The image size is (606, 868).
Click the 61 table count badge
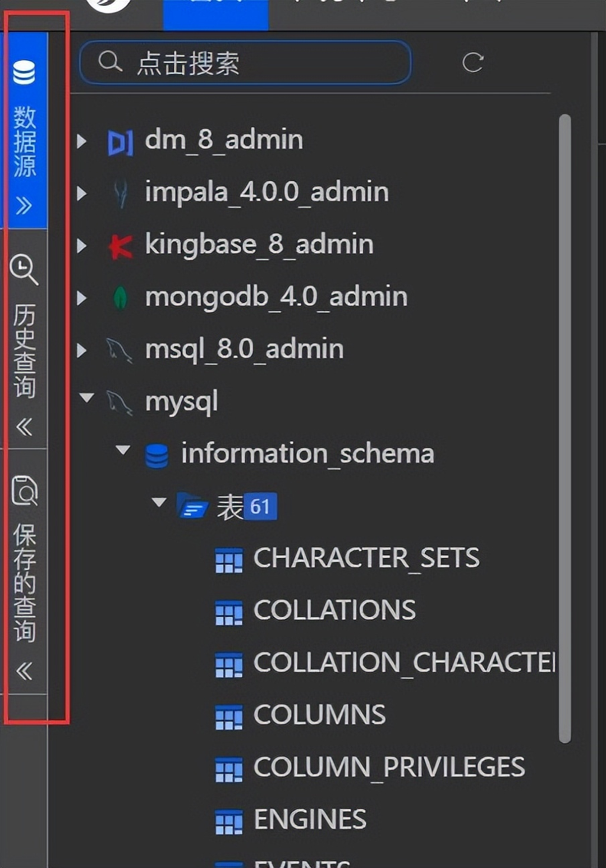260,507
